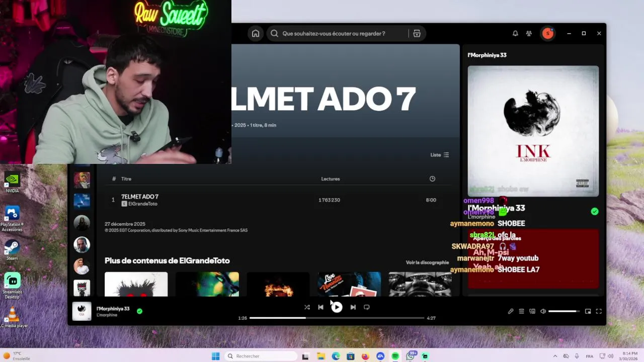Open Microsoft Store from the taskbar

click(350, 356)
